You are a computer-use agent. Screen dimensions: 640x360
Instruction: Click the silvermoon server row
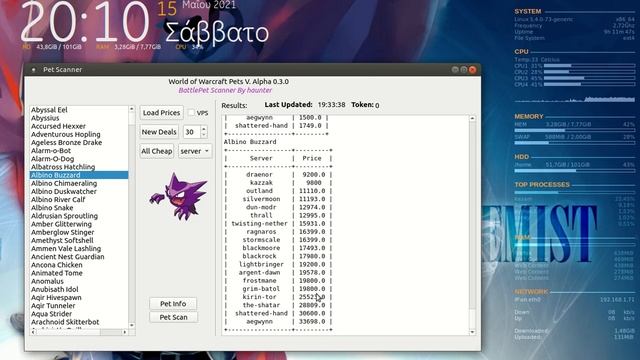click(278, 199)
